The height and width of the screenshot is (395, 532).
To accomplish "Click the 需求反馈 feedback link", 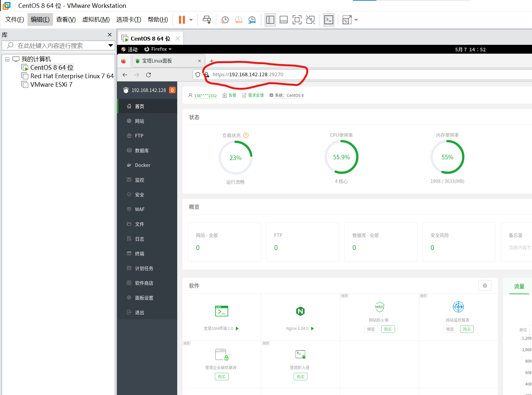I will click(256, 95).
